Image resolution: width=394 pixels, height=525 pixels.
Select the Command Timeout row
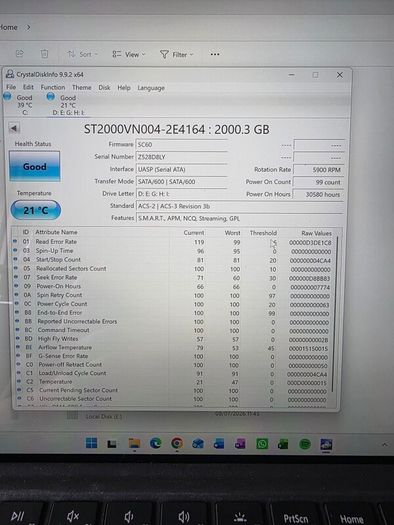point(173,330)
